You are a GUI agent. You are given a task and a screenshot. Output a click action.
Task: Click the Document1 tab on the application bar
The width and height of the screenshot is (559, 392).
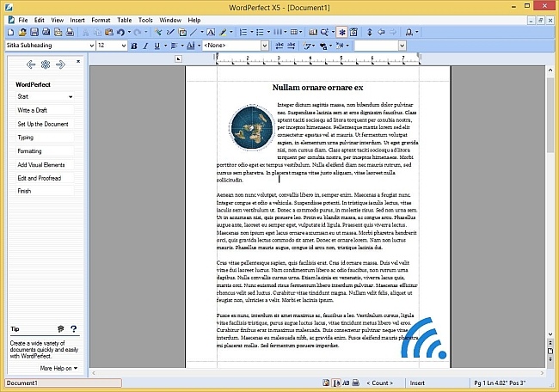[x=63, y=383]
